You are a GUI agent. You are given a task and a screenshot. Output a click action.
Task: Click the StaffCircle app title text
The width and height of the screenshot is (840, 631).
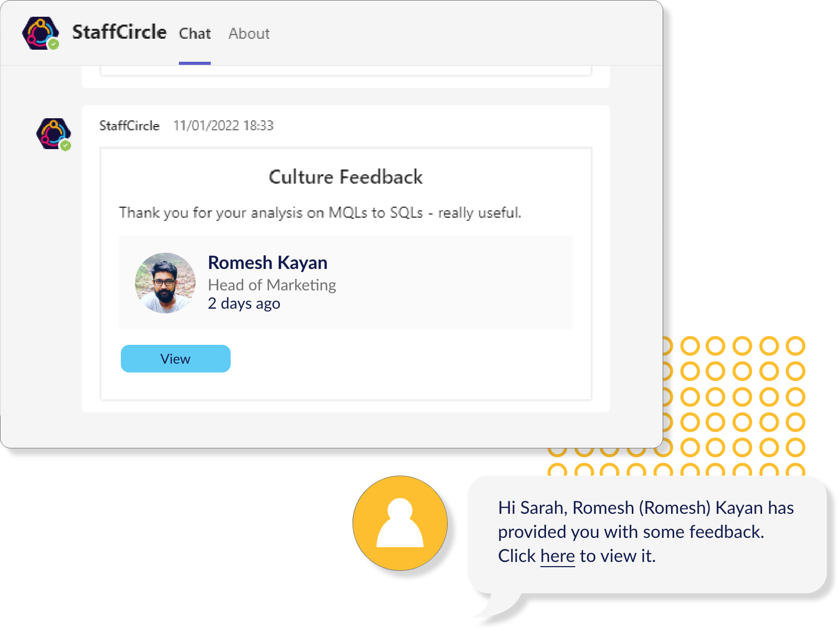tap(119, 32)
